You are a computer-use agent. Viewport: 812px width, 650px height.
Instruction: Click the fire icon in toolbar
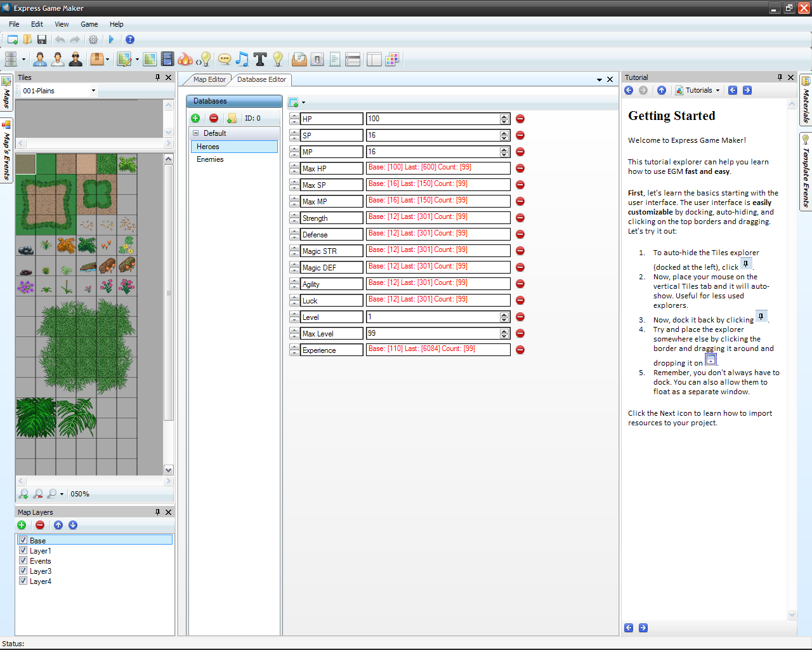click(185, 59)
